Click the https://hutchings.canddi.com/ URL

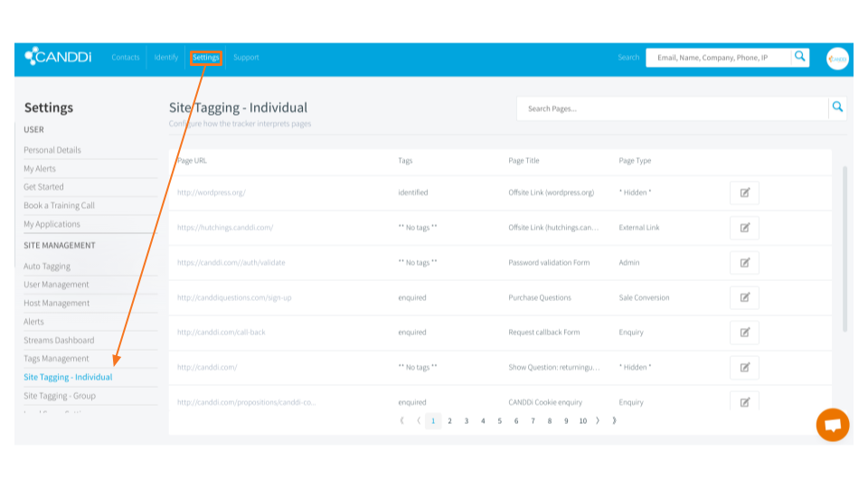pos(225,228)
